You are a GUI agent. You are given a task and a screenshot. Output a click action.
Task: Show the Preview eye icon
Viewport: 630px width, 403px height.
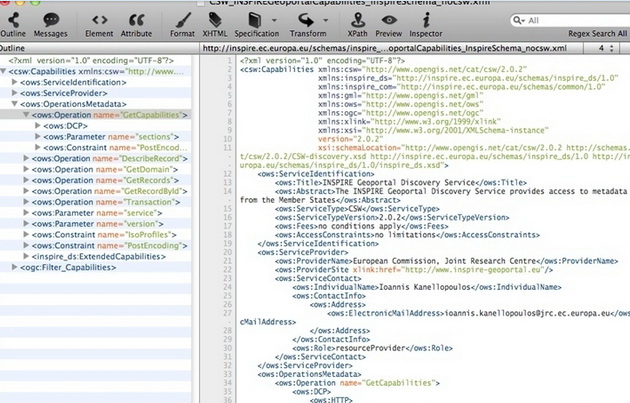[x=388, y=21]
